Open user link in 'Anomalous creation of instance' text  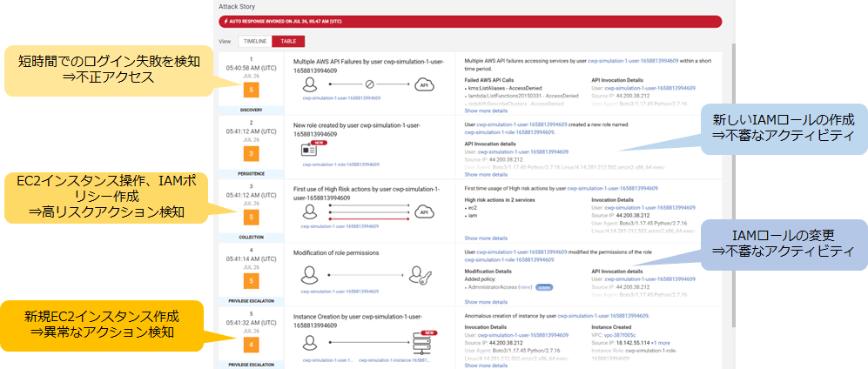coord(602,316)
